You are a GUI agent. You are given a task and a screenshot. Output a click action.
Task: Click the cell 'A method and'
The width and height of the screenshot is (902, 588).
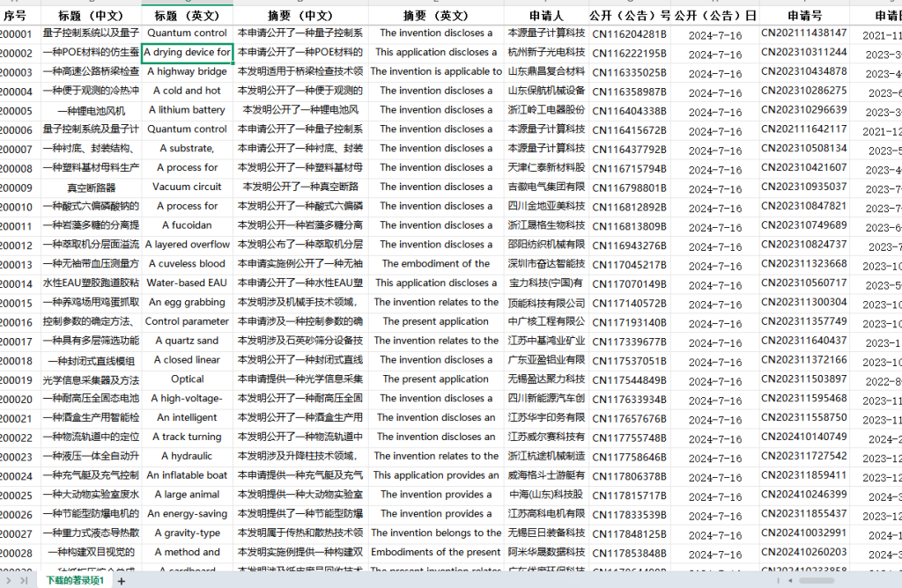coord(187,553)
